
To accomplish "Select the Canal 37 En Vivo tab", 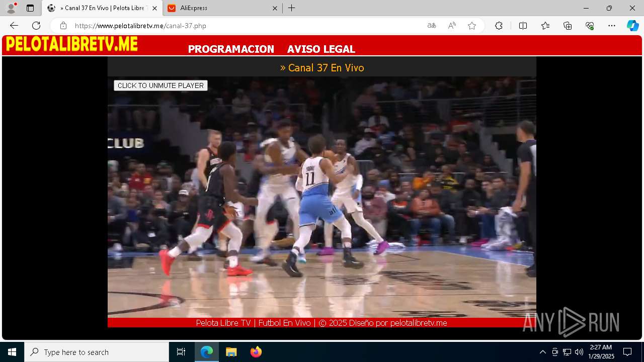I will [x=102, y=8].
